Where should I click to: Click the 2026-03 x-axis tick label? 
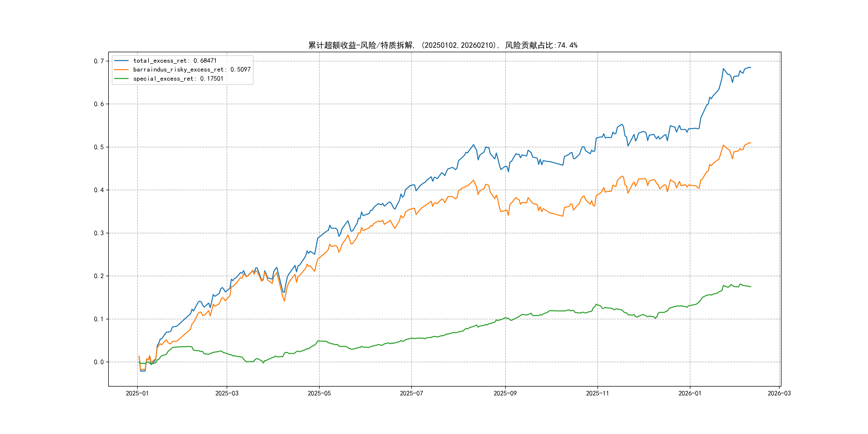coord(779,393)
